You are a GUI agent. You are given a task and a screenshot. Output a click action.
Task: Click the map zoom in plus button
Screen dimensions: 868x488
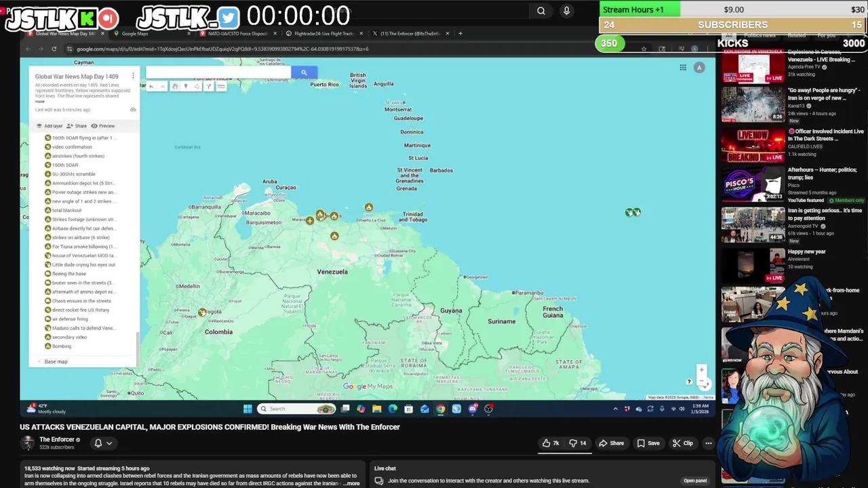pyautogui.click(x=702, y=370)
